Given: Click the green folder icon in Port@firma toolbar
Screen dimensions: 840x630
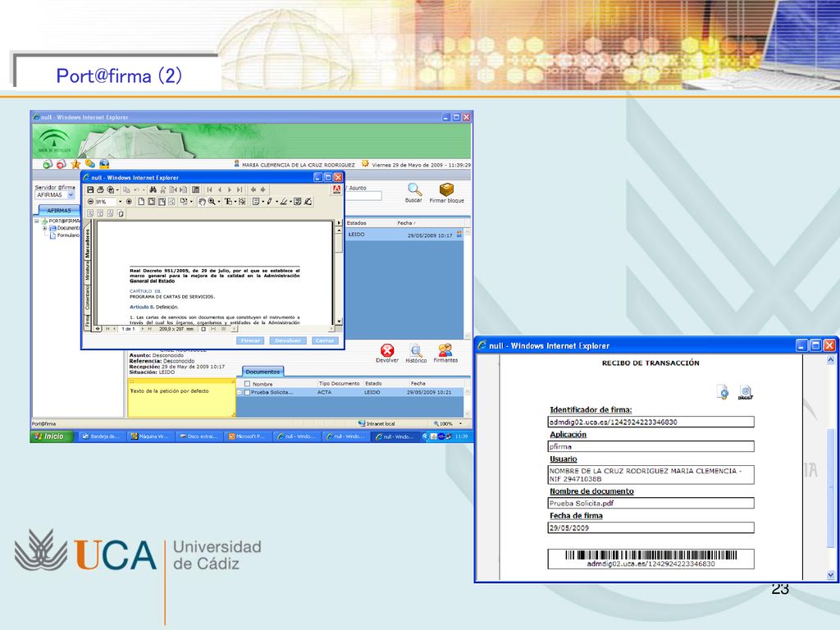Looking at the screenshot, I should click(48, 164).
